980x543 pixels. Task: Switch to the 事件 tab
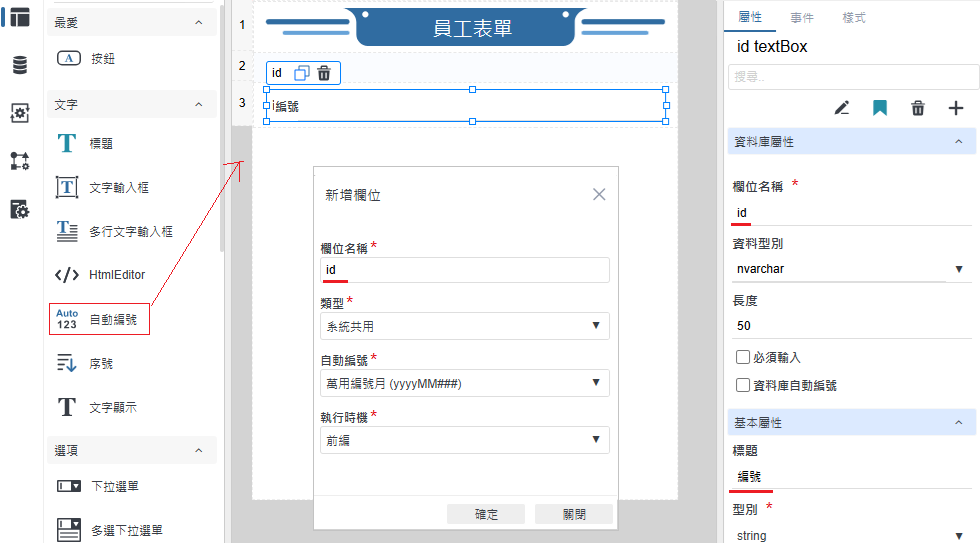coord(801,18)
